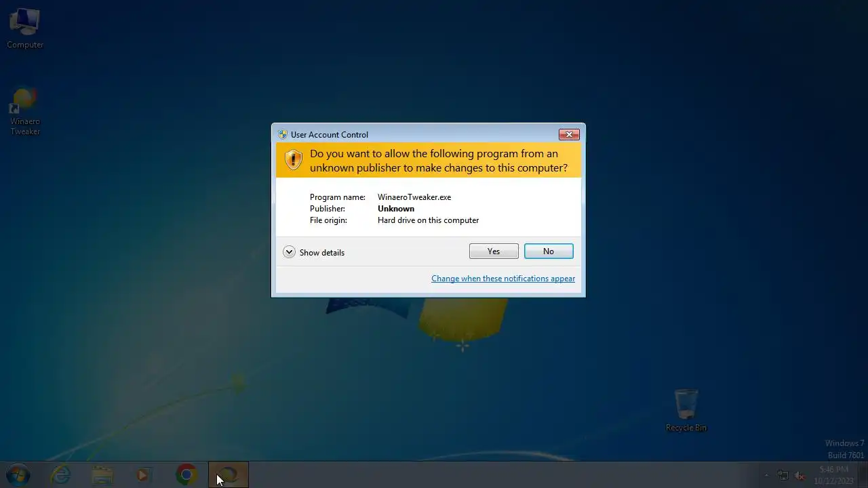
Task: Open Windows Media Player from taskbar
Action: pyautogui.click(x=143, y=475)
